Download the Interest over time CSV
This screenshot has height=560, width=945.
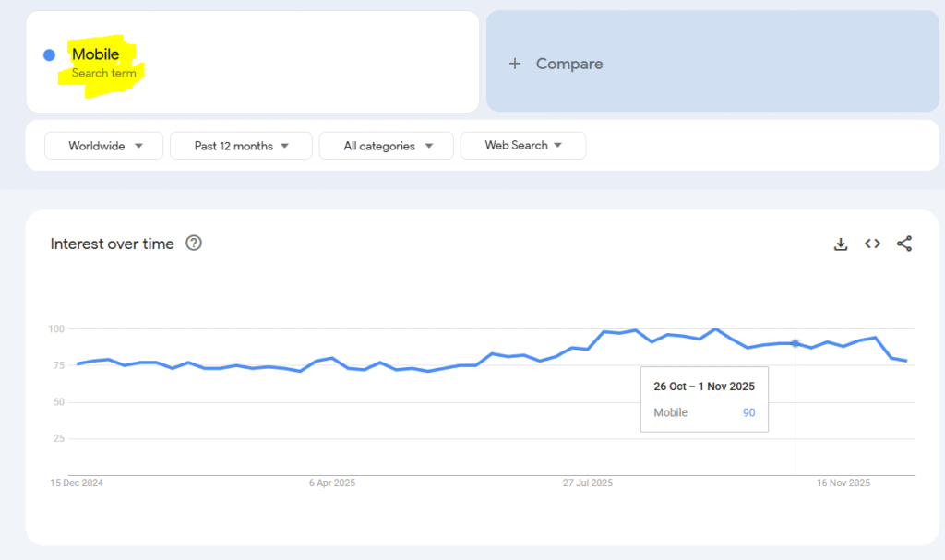tap(840, 244)
